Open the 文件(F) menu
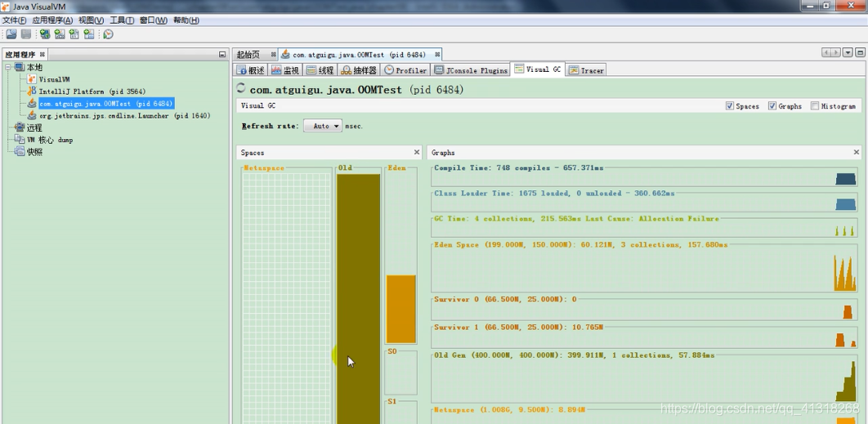Viewport: 868px width, 424px height. coord(15,20)
